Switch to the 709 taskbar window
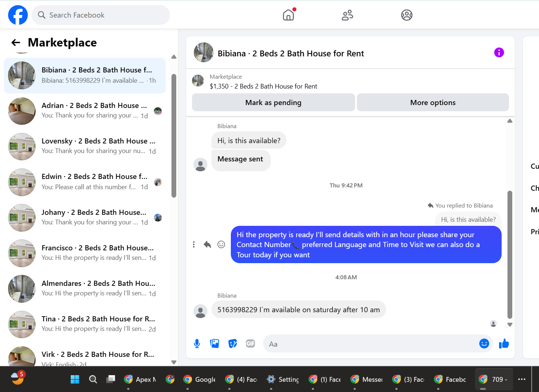Viewport: 539px width, 392px height. pyautogui.click(x=494, y=380)
